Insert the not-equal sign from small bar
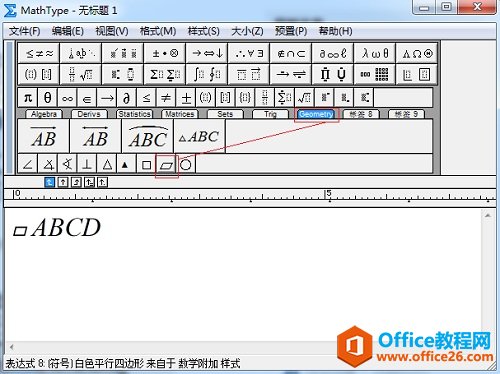Viewport: 500px width, 374px height. pos(166,98)
